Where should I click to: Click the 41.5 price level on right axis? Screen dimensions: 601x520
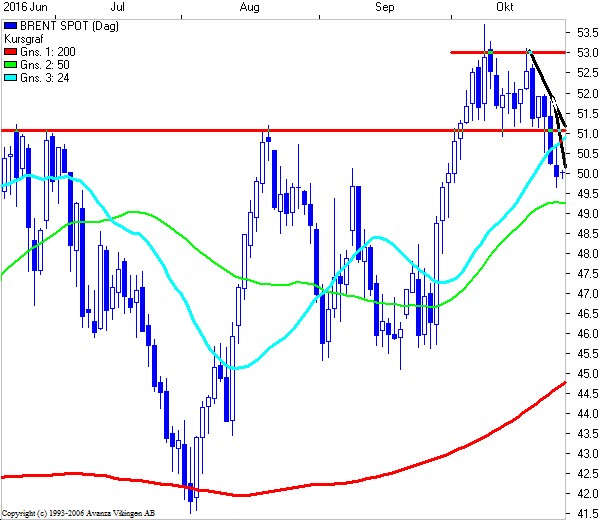coord(588,513)
